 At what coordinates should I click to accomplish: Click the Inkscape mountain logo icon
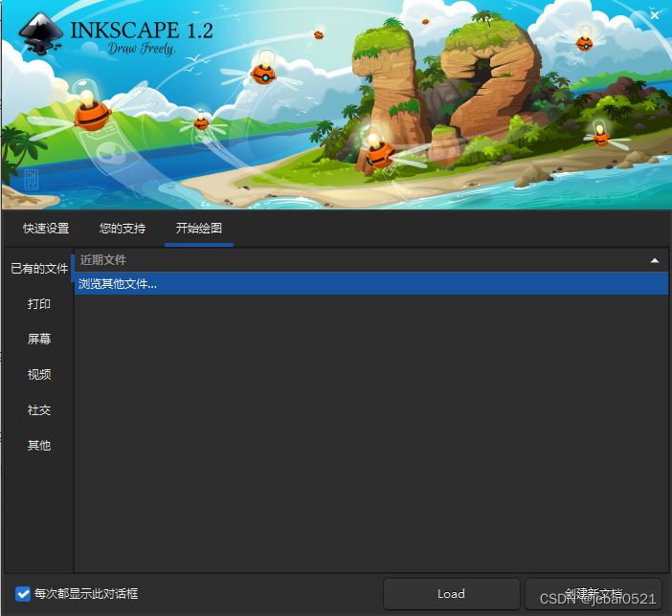tap(41, 33)
